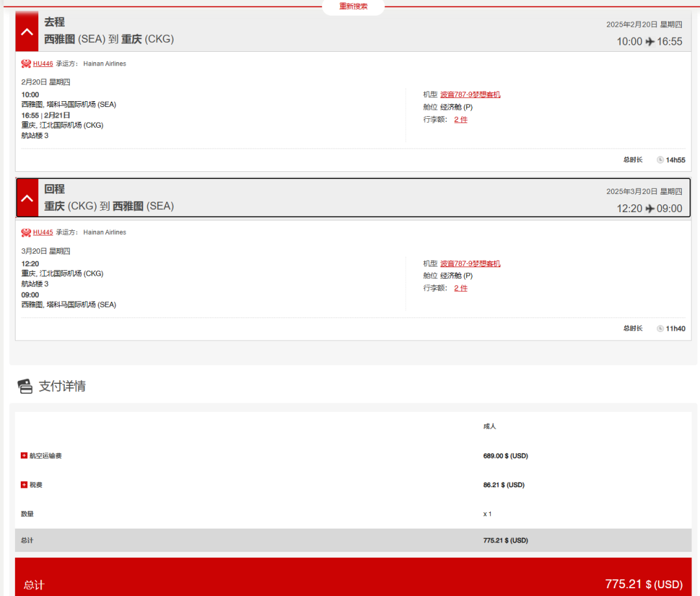Click the 成人 column header
Viewport: 700px width, 596px height.
tap(489, 426)
